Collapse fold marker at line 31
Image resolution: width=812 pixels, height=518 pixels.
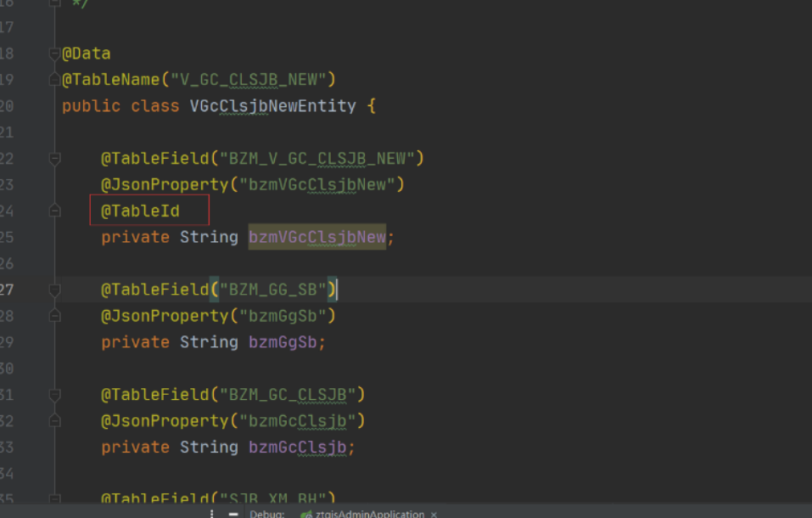(55, 395)
